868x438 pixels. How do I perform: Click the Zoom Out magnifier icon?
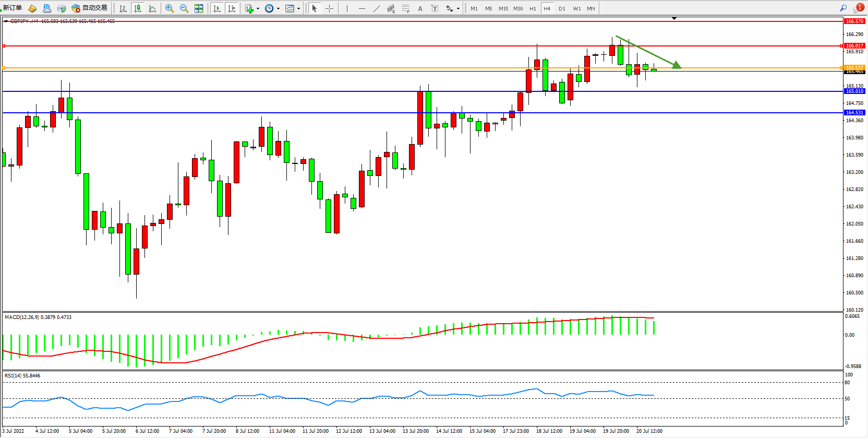184,8
